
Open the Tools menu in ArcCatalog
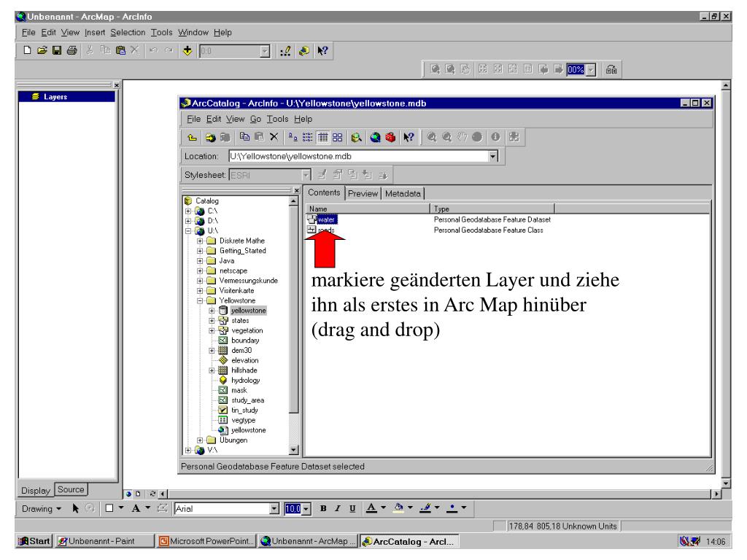point(277,119)
